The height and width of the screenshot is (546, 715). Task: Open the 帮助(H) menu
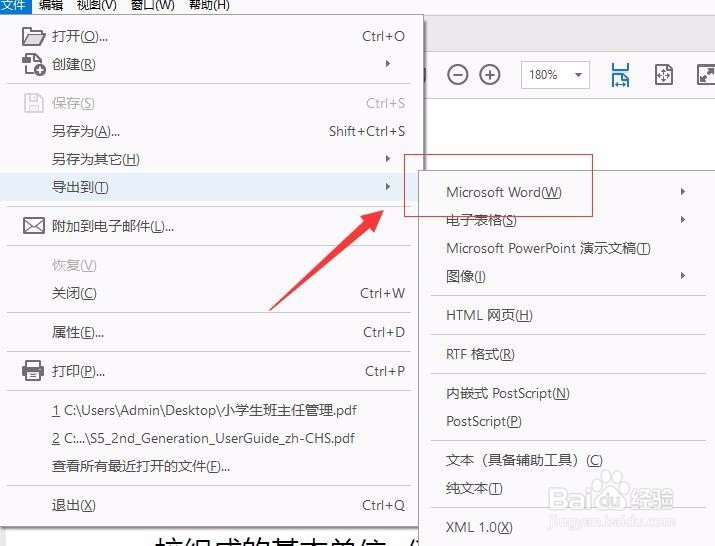point(209,5)
